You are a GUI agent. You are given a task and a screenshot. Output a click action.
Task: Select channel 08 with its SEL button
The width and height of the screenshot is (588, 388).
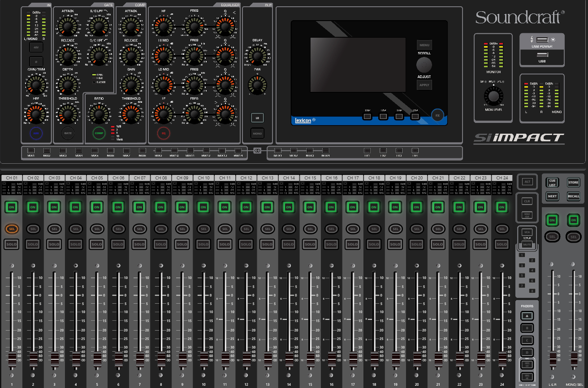tap(160, 229)
